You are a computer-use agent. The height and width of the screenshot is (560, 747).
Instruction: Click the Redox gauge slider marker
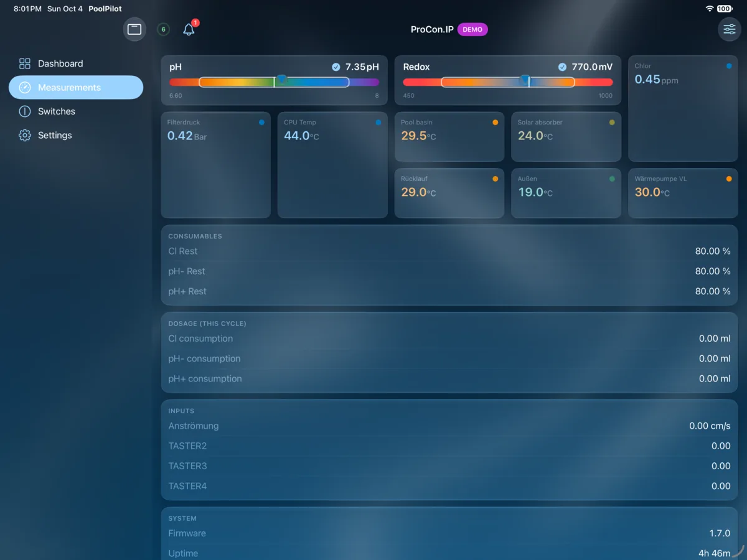(x=525, y=79)
